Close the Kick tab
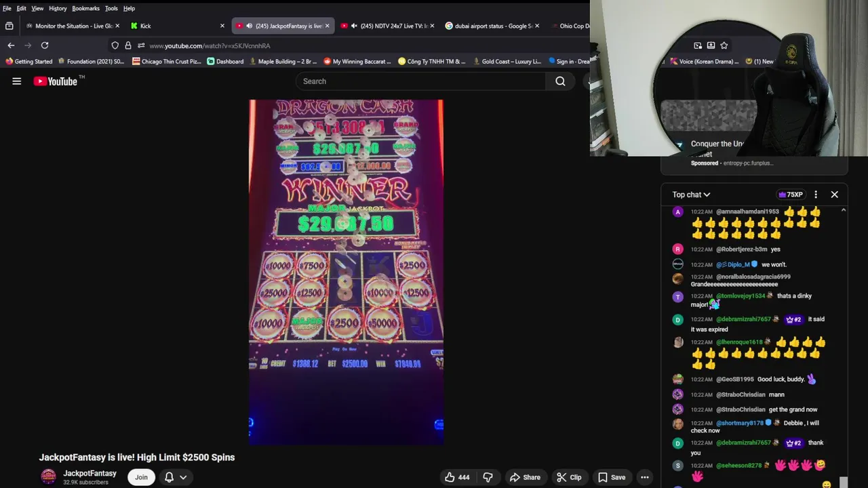This screenshot has height=488, width=868. point(222,26)
